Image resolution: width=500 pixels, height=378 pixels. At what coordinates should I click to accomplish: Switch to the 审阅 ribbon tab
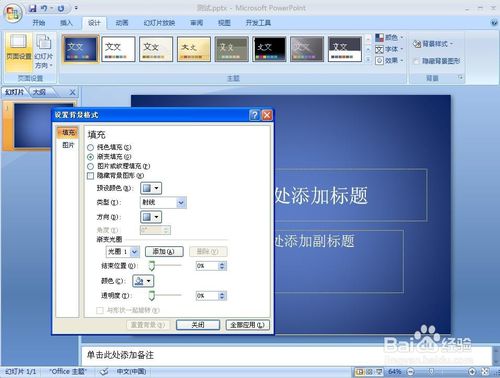tap(196, 23)
